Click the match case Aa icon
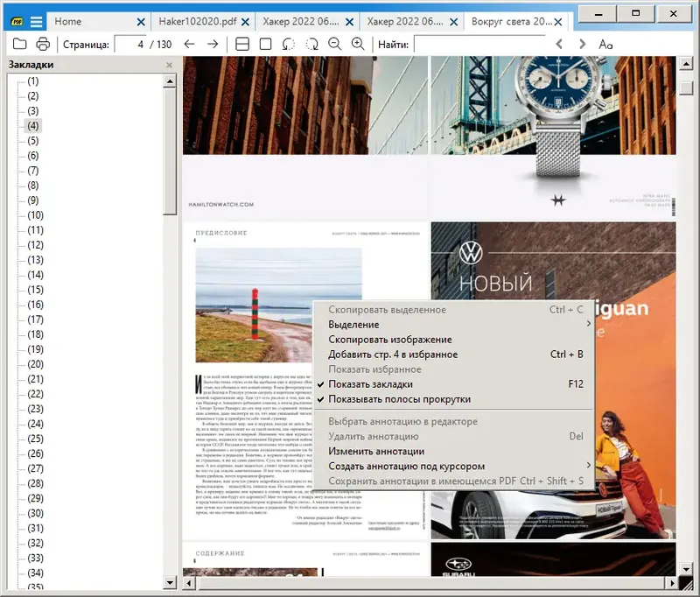The image size is (700, 597). tap(605, 44)
